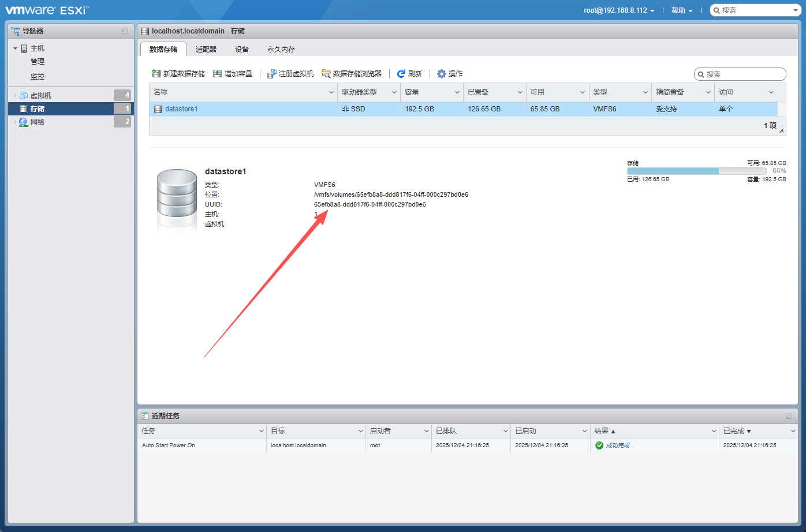
Task: Click the datastore1 row icon
Action: click(x=158, y=109)
